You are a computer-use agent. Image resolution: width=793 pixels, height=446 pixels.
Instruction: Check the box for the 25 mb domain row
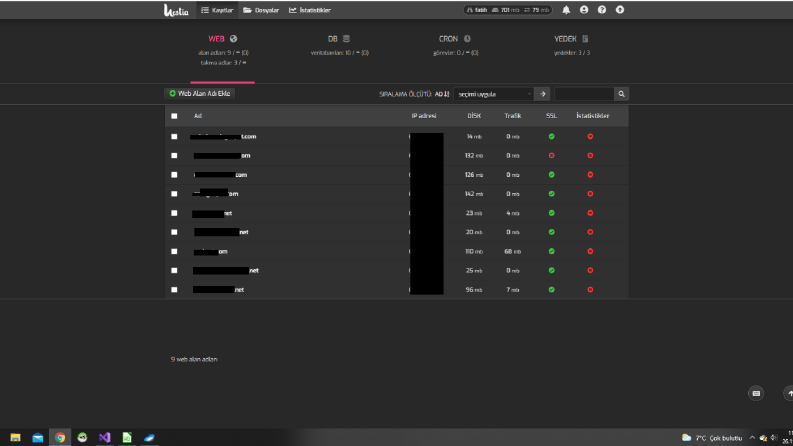(174, 271)
